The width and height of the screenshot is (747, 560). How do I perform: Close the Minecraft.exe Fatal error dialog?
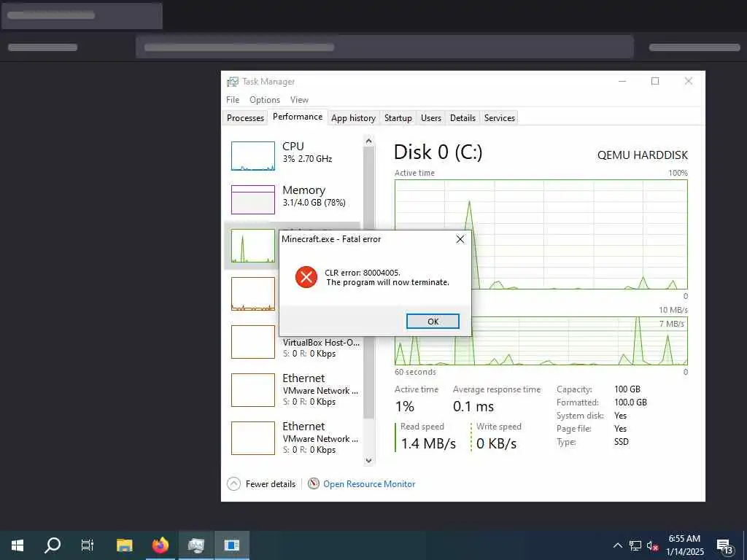[x=460, y=239]
